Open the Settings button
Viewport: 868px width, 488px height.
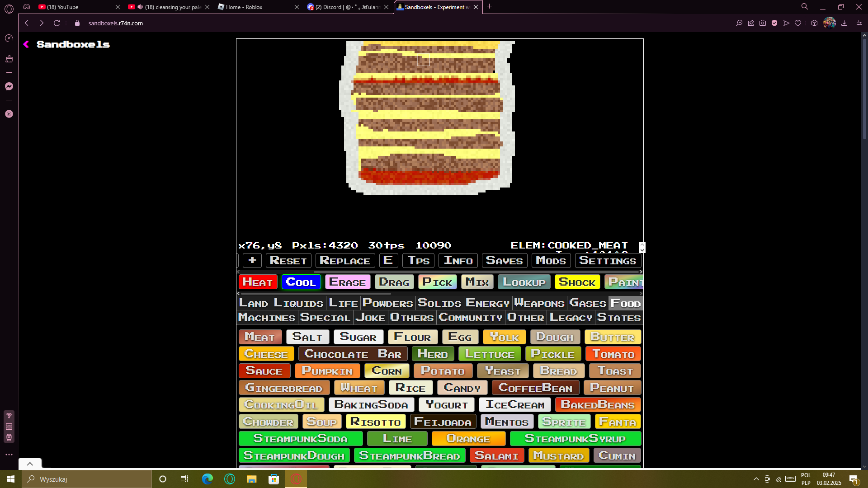[608, 261]
